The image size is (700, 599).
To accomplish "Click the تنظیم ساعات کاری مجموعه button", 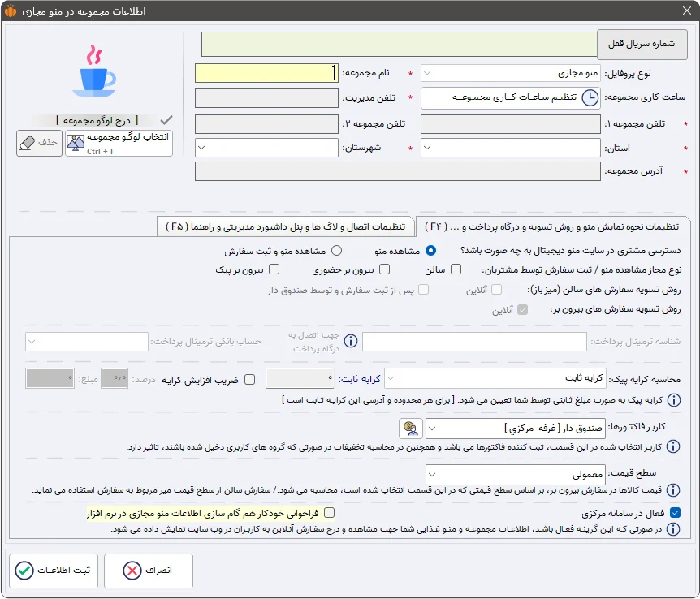I will pos(510,97).
